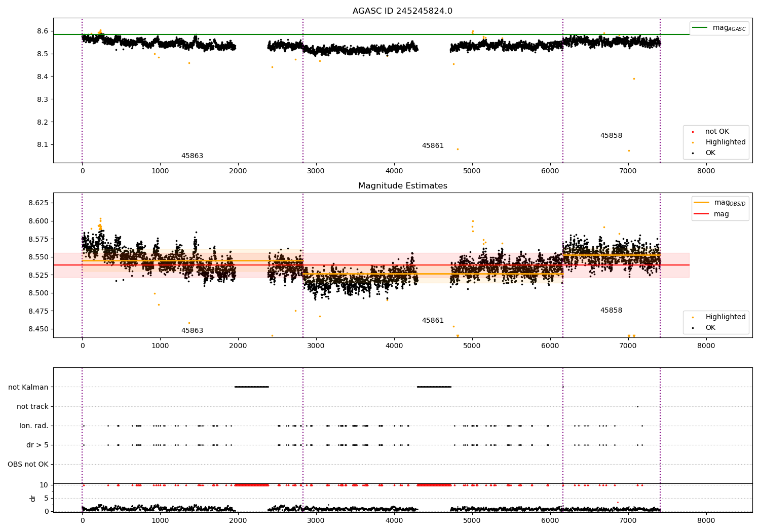The image size is (760, 532).
Task: Click y-tick 8.2 on top plot
Action: 43,123
